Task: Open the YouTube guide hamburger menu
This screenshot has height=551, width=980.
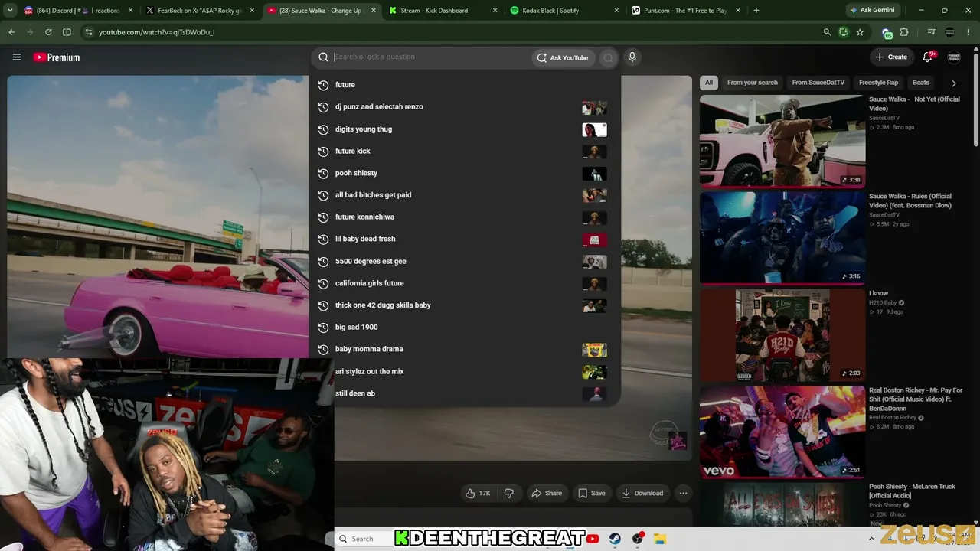Action: 16,57
